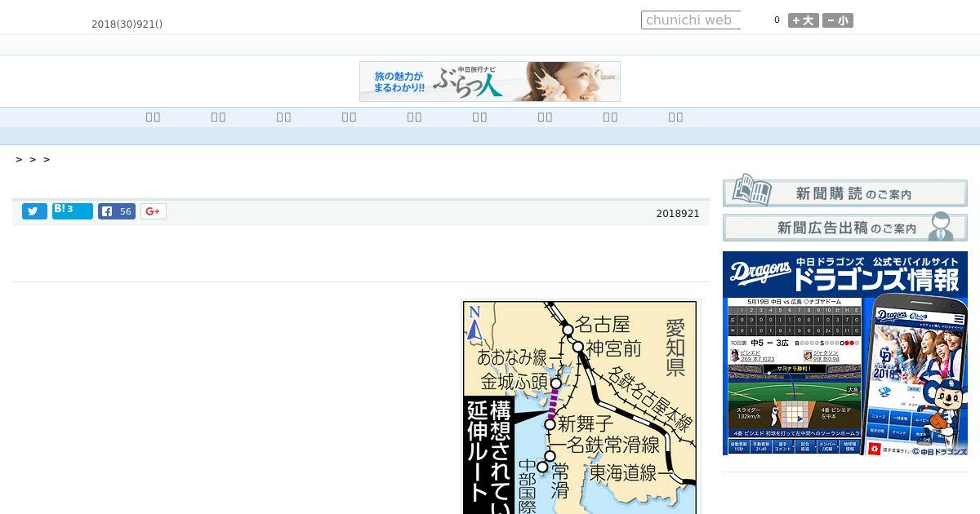Increase font size with the 大 button
Image resolution: width=980 pixels, height=514 pixels.
804,20
